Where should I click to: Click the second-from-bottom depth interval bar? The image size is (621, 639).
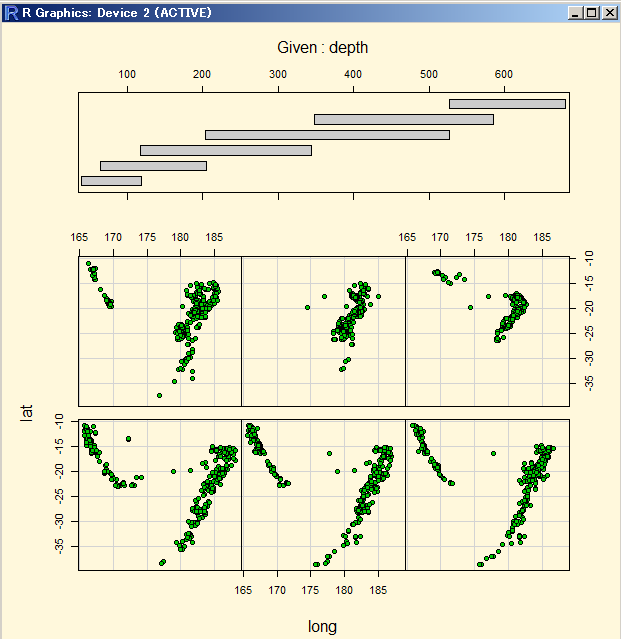[x=153, y=166]
